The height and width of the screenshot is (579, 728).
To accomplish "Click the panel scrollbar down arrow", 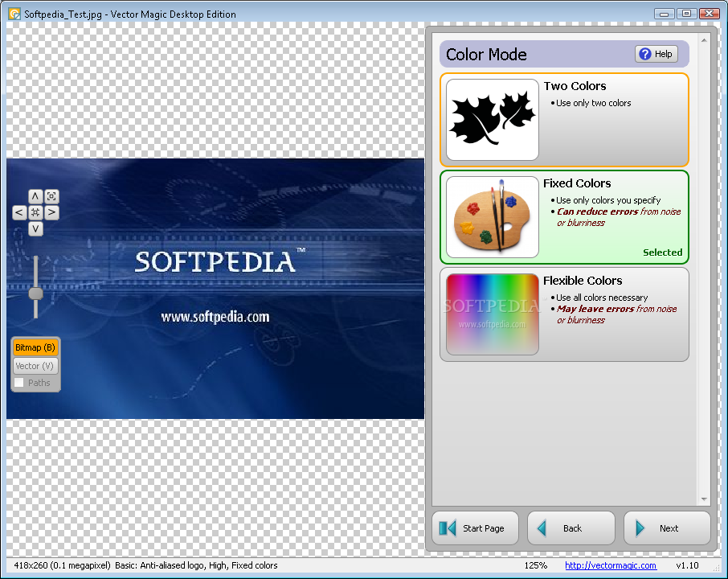I will click(x=704, y=499).
